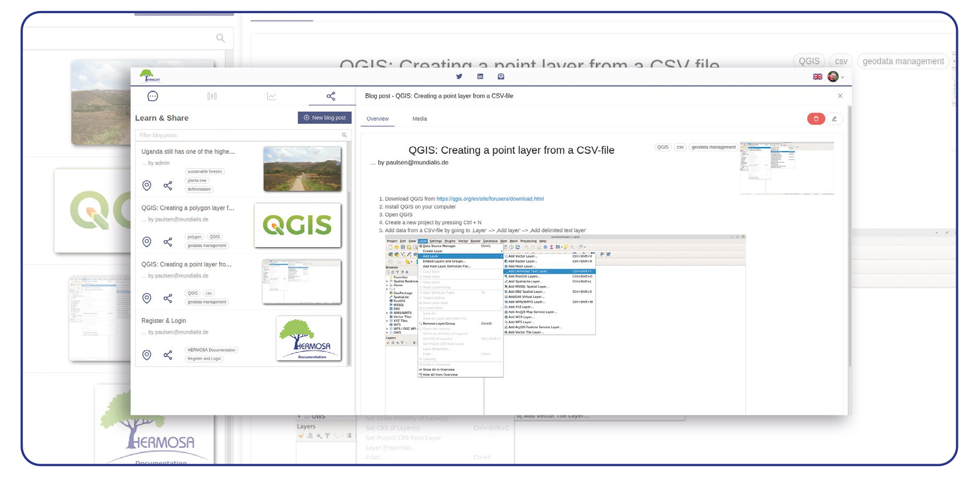Viewport: 980px width, 481px height.
Task: Open QGIS: Creating a polygon layer post
Action: (188, 208)
